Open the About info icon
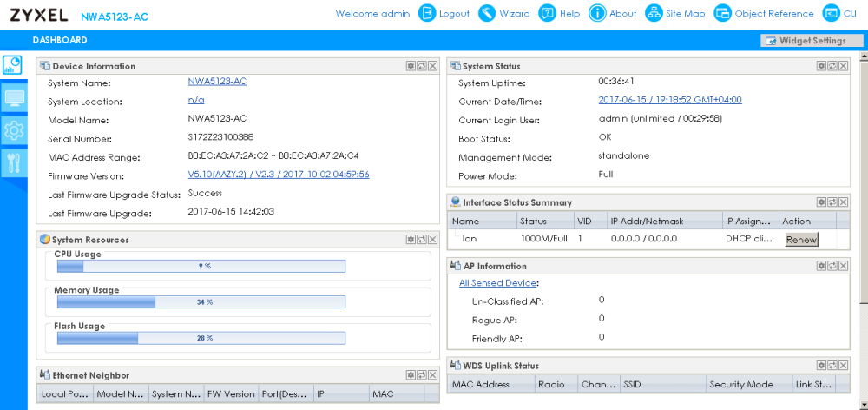This screenshot has width=868, height=410. point(597,13)
